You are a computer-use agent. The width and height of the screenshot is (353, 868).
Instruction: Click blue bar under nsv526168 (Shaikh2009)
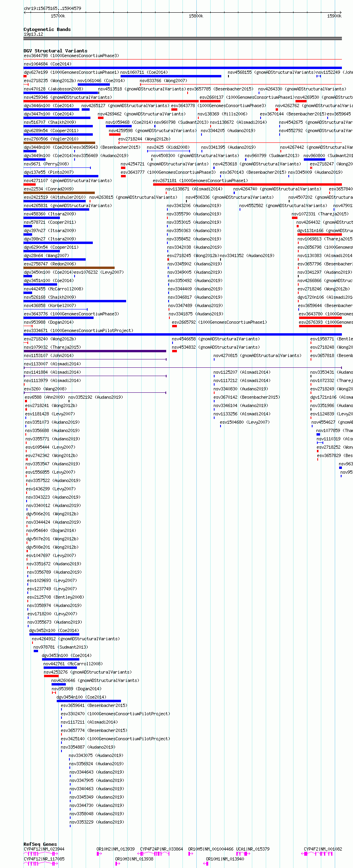(x=75, y=301)
